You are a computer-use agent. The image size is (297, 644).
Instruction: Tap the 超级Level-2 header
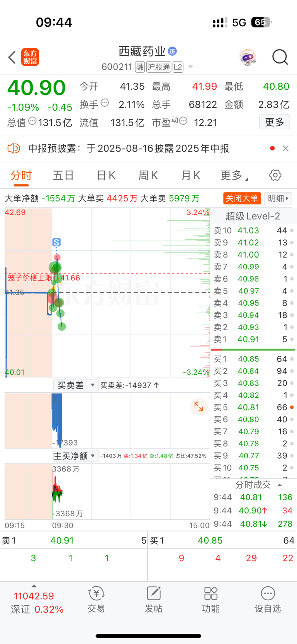tap(253, 216)
